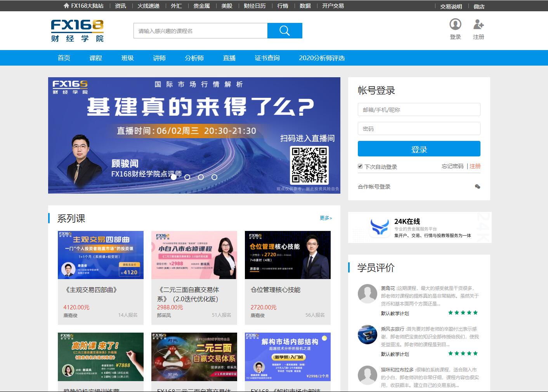The width and height of the screenshot is (548, 392).
Task: Click 财经日历 in the top bar
Action: (255, 6)
